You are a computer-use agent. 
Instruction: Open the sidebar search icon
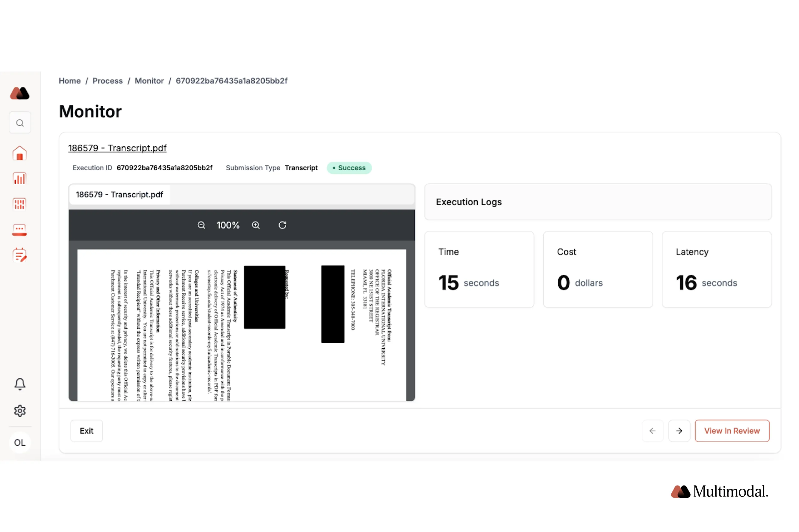[20, 123]
